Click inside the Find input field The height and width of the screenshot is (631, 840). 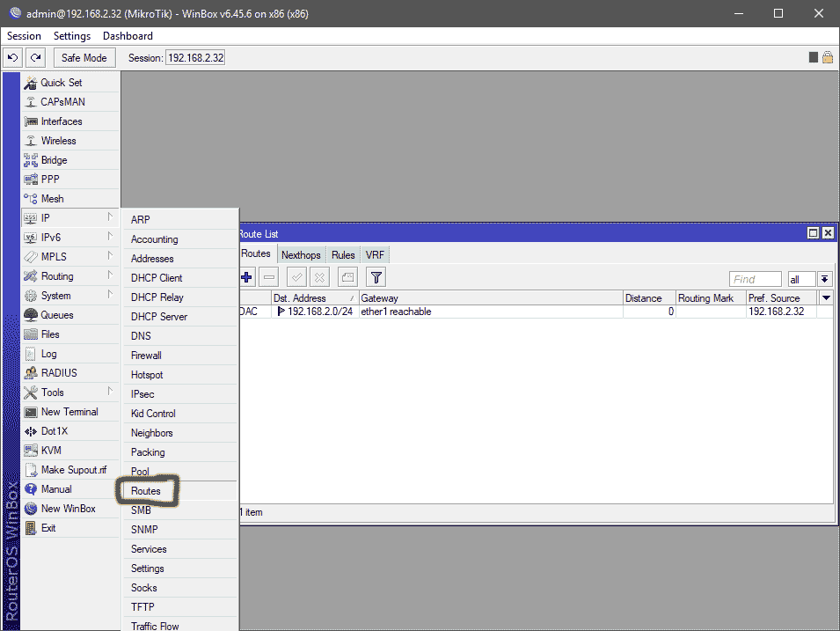pyautogui.click(x=755, y=278)
